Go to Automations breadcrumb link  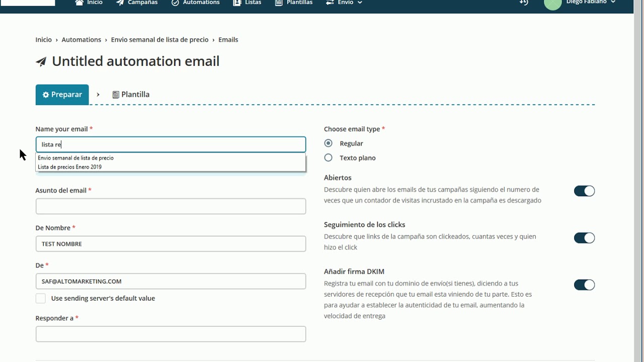82,40
